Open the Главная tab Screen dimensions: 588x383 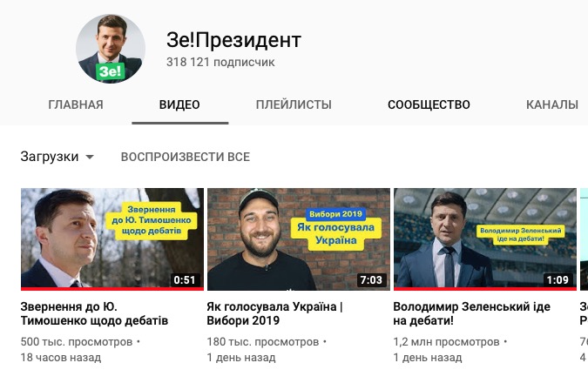(76, 104)
